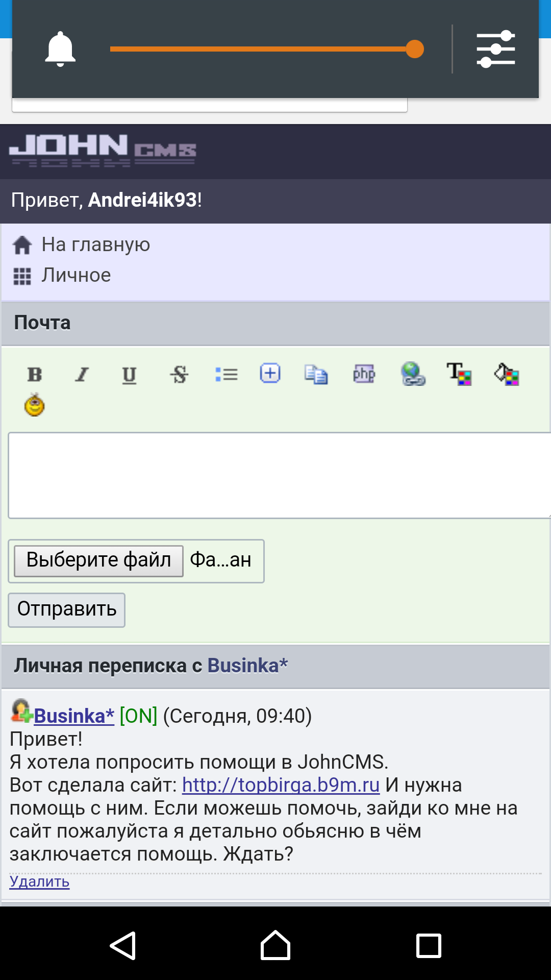Tap the notification bell icon

pyautogui.click(x=60, y=49)
